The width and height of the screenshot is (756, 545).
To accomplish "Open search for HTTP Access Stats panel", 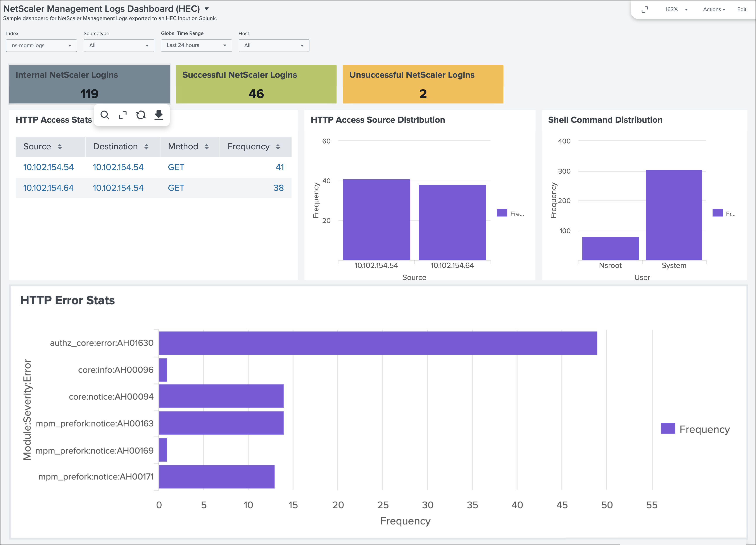I will tap(105, 115).
